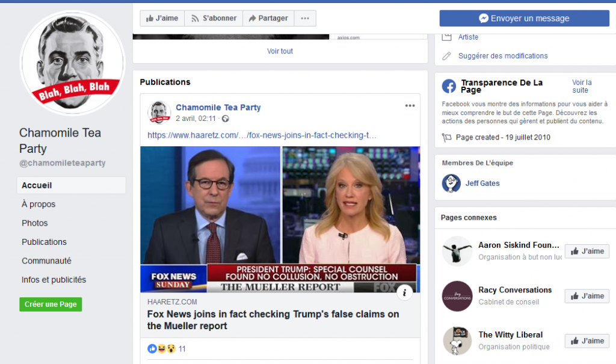Click the Chamomile Tea Party post avatar

[159, 112]
